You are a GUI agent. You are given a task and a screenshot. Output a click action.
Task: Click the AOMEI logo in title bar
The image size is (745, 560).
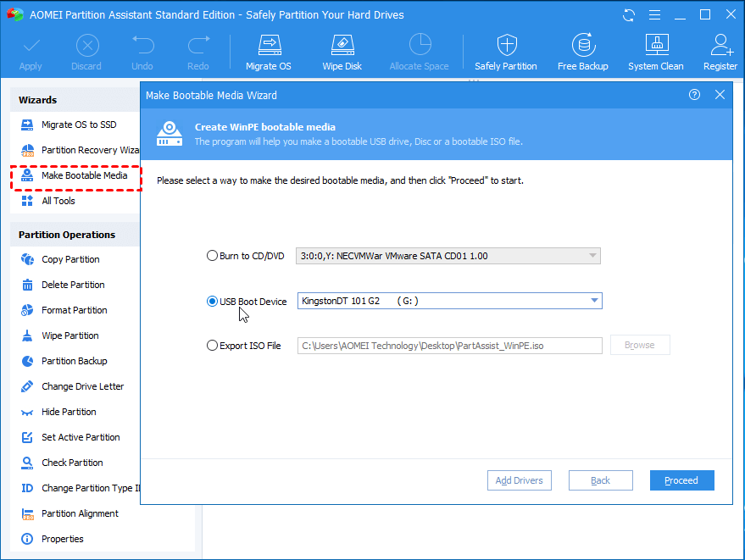[15, 14]
